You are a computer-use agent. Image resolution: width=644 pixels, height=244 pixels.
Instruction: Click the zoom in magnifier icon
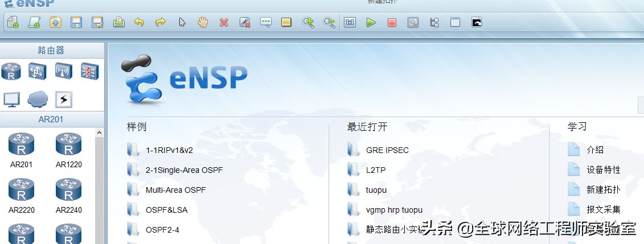pyautogui.click(x=308, y=22)
